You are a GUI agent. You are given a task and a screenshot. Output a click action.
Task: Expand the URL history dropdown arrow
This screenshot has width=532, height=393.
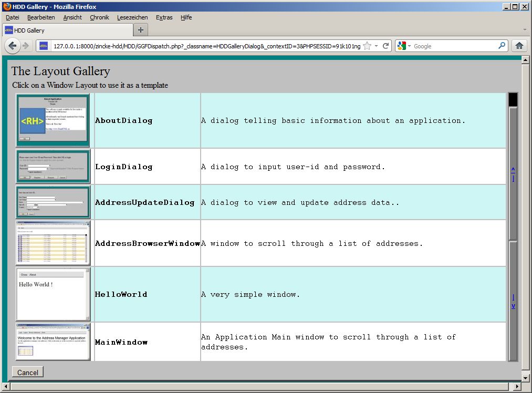point(377,46)
